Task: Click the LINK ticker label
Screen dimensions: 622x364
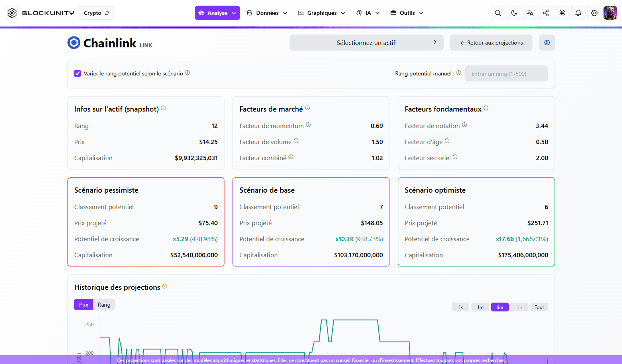Action: click(x=146, y=45)
